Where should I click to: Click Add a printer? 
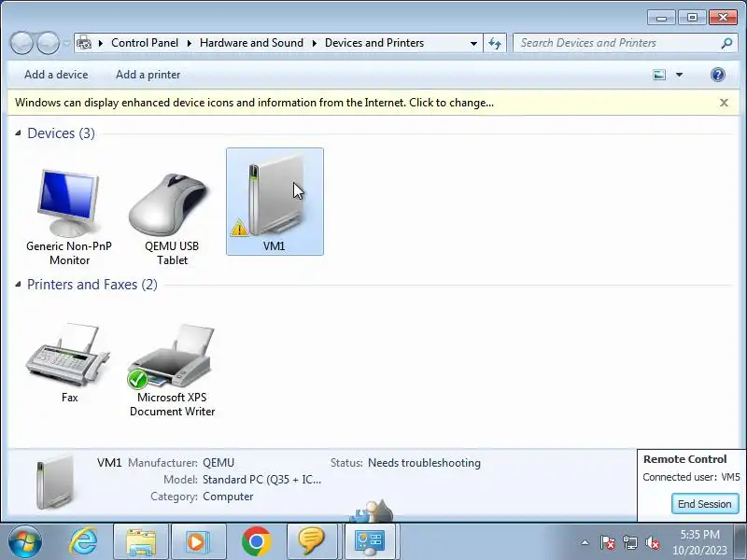click(148, 75)
